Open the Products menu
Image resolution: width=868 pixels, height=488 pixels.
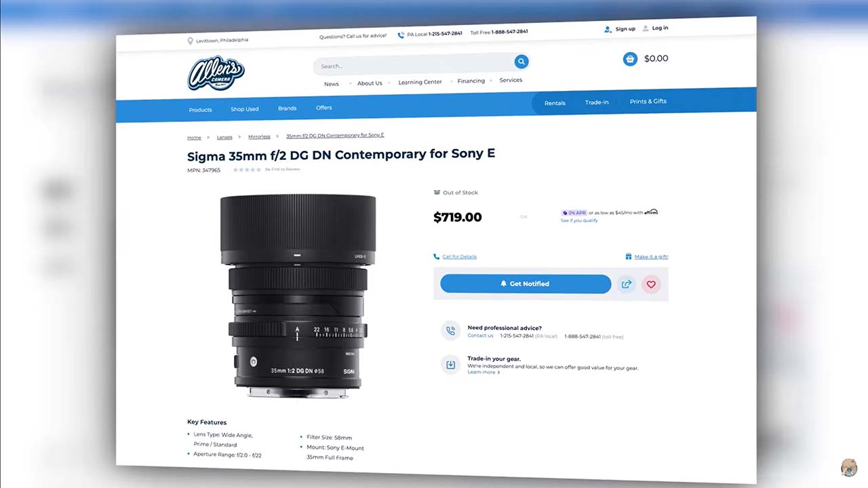click(x=200, y=110)
